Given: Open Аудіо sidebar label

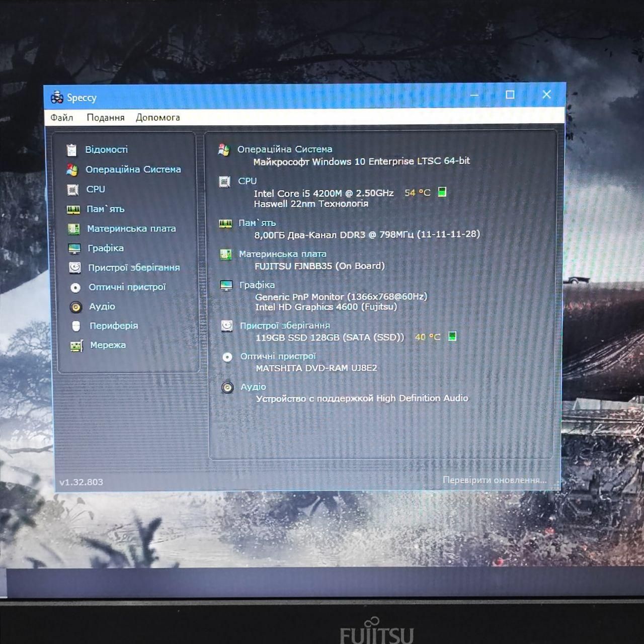Looking at the screenshot, I should [102, 306].
